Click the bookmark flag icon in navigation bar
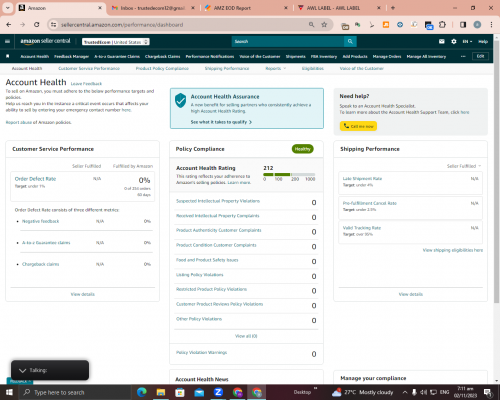 [8, 56]
